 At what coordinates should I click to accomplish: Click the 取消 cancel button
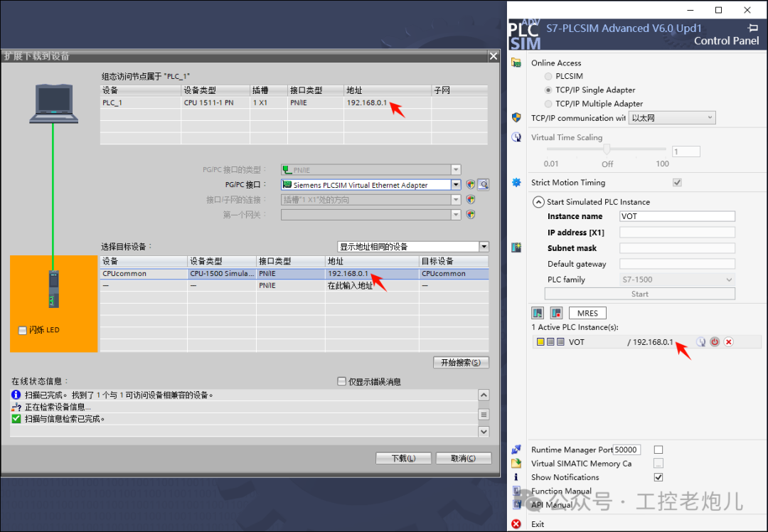coord(464,458)
